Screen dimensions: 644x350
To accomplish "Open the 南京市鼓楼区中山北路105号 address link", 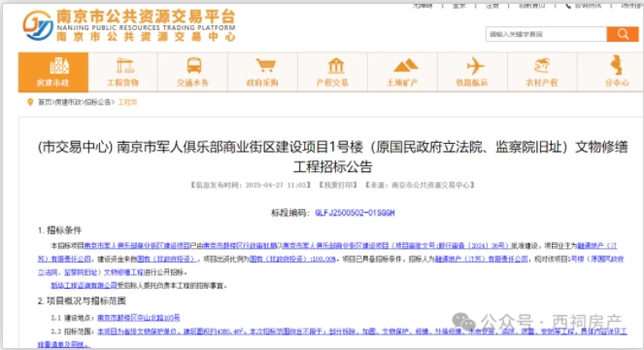I will (x=138, y=318).
